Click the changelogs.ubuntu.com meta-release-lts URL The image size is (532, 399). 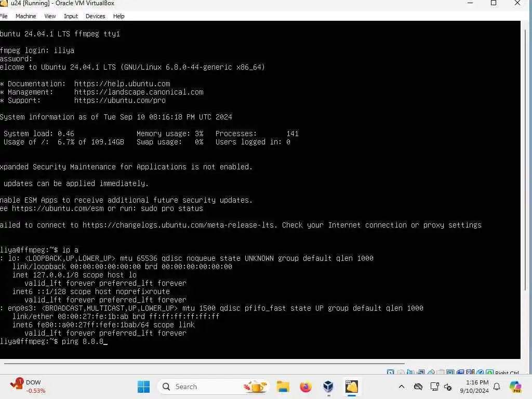178,225
